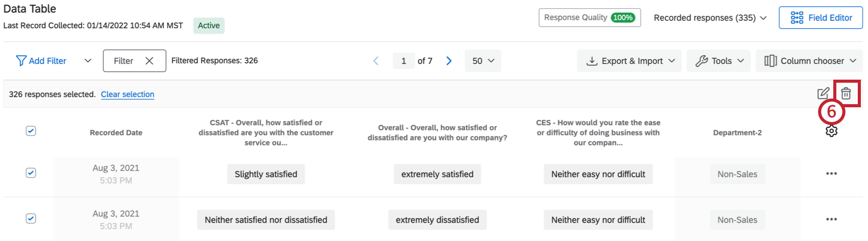
Task: Click the Response Quality 100% indicator
Action: 589,18
